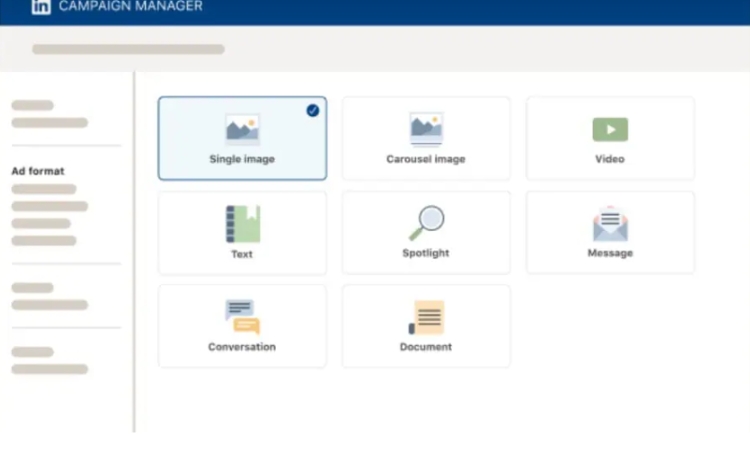Click the Conversation label text

click(x=242, y=347)
